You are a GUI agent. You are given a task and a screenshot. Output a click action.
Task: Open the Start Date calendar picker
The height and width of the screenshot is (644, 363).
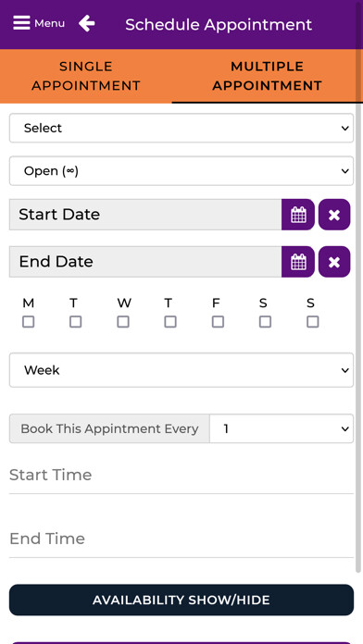tap(298, 215)
